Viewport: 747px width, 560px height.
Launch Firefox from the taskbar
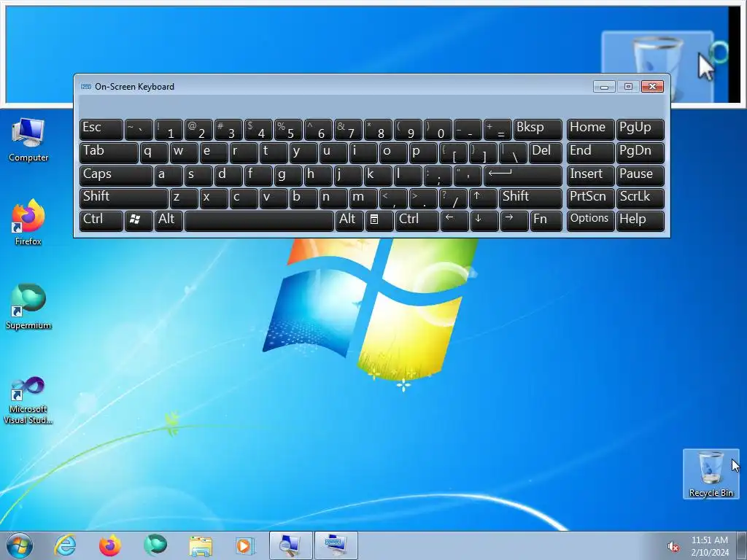point(110,545)
